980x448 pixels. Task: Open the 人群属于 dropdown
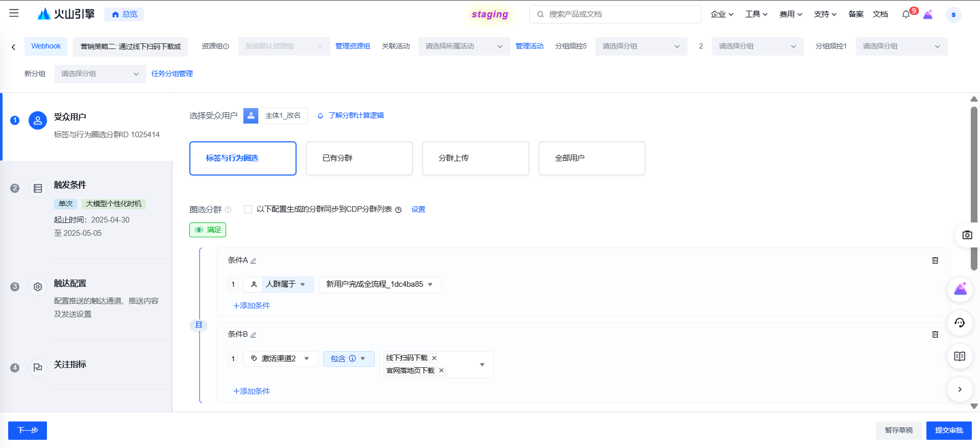[285, 284]
